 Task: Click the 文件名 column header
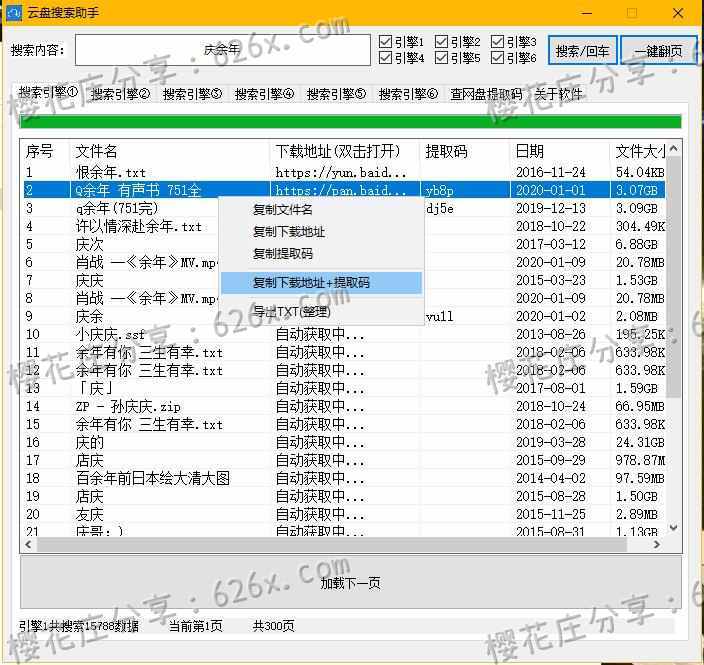click(x=170, y=151)
